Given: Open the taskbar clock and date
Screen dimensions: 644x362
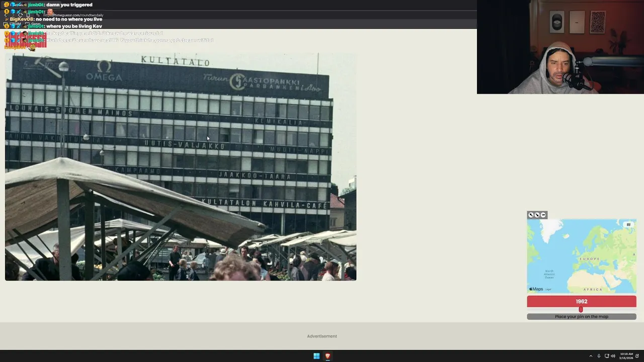Looking at the screenshot, I should point(626,356).
